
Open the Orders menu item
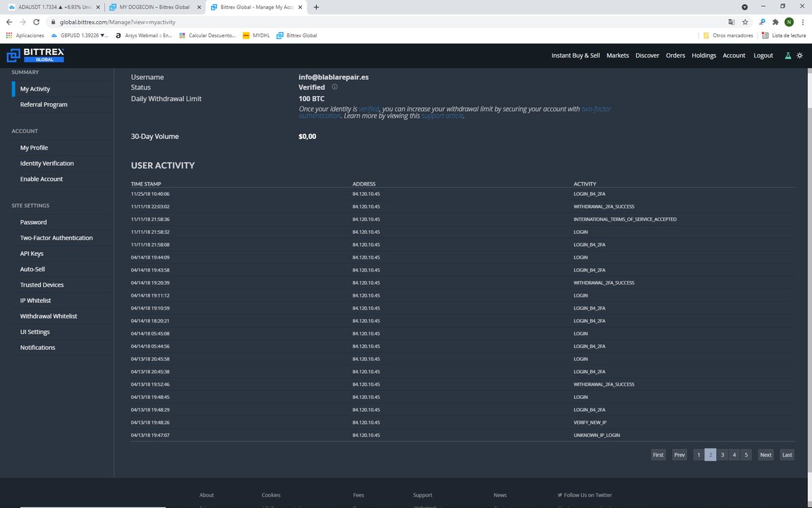(x=675, y=56)
